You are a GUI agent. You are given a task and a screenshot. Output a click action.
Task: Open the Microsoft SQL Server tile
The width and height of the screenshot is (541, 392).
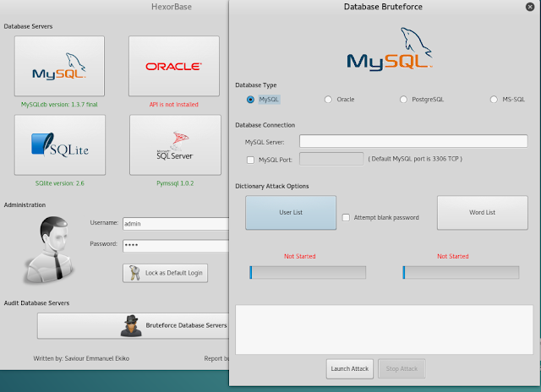[175, 144]
